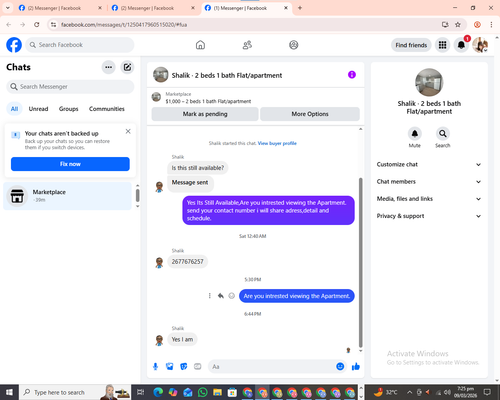Expand Customize chat section
This screenshot has height=400, width=500.
429,164
